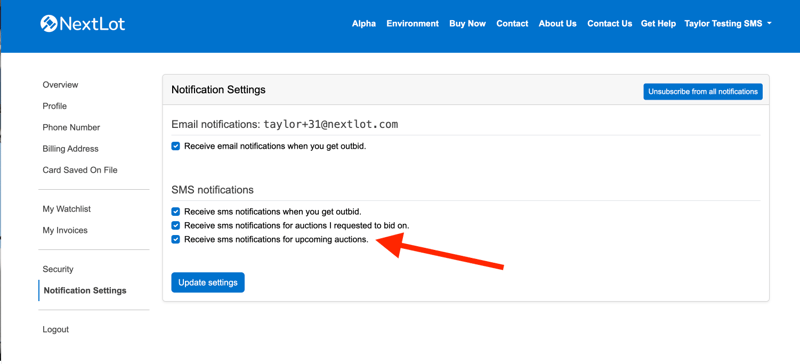Open the Alpha nav link
Viewport: 800px width, 364px height.
(x=364, y=23)
